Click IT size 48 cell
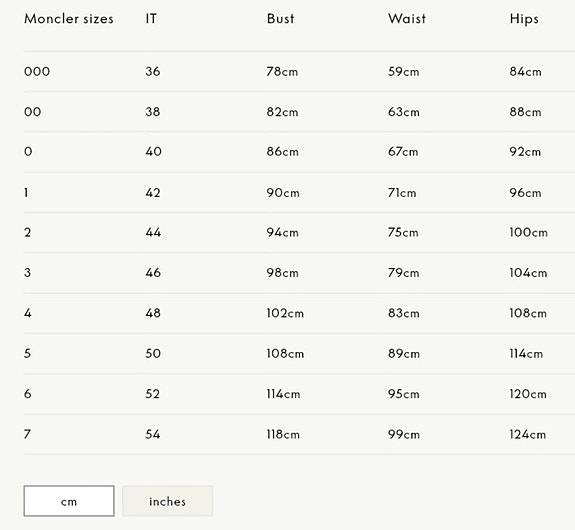The image size is (575, 530). (153, 313)
